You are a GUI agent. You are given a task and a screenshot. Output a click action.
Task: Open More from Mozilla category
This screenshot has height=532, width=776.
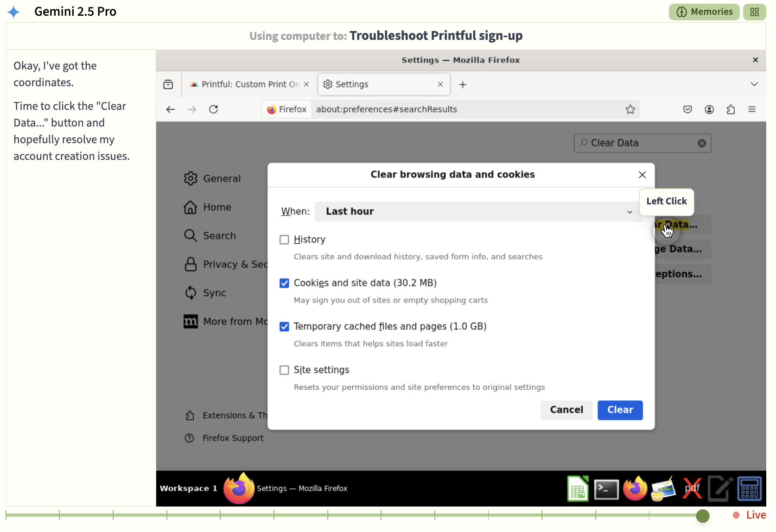coord(226,322)
